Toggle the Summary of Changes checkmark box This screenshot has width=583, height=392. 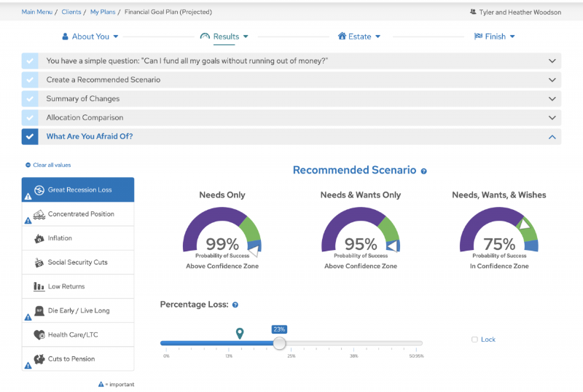coord(30,98)
